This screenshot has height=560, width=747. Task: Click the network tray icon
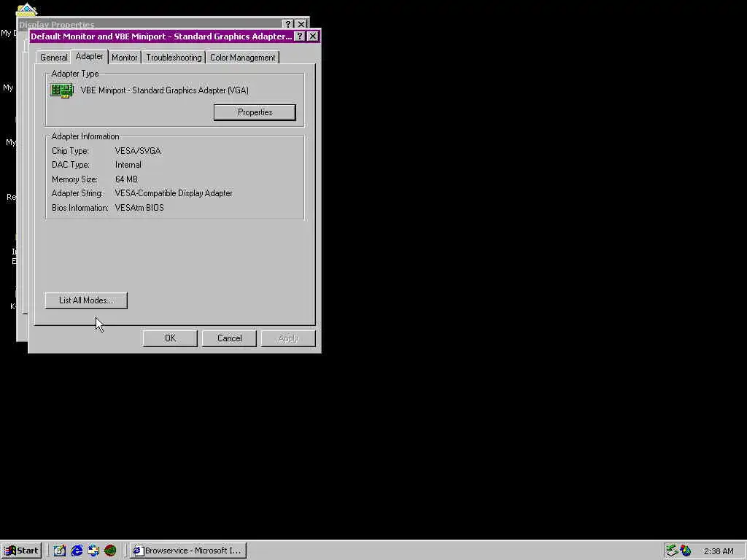(x=672, y=551)
